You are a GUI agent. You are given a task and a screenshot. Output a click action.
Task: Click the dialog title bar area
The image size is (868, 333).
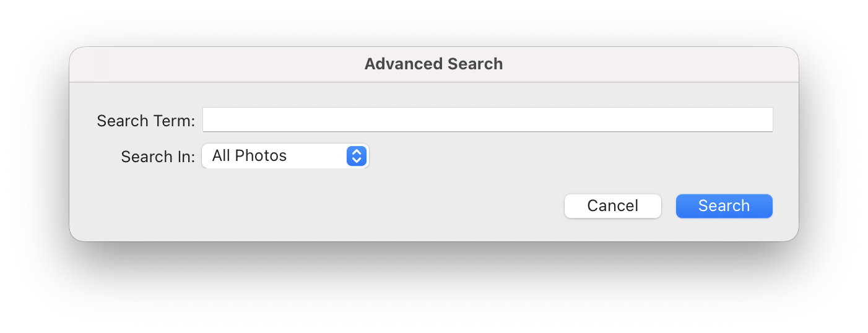248,64
